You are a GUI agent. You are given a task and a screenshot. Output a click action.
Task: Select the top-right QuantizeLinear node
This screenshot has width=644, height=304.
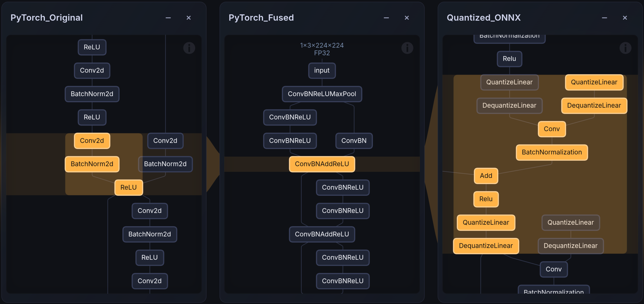(594, 82)
